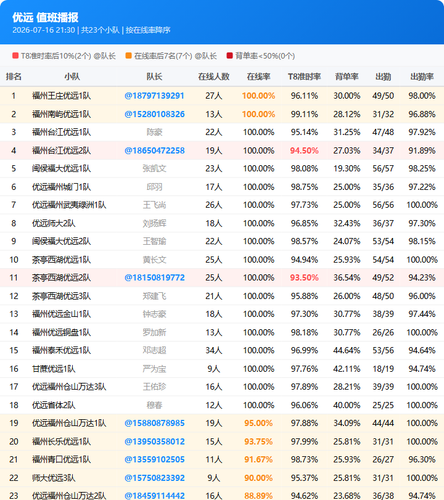Click the 出勤 column header
The height and width of the screenshot is (500, 444).
pos(383,77)
